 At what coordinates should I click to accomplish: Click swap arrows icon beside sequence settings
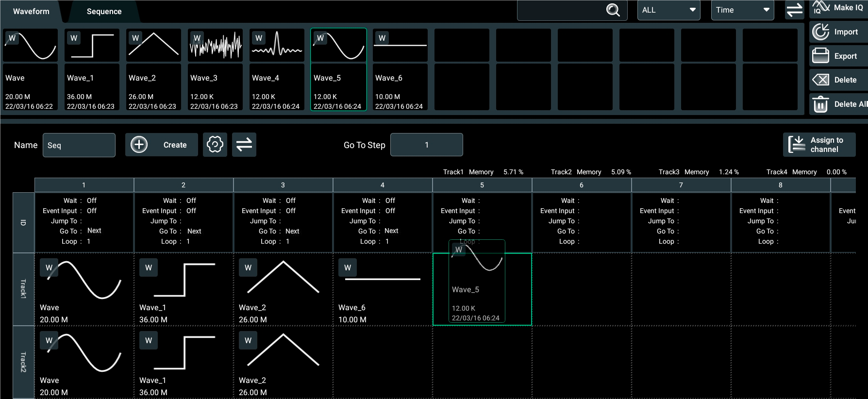(244, 145)
